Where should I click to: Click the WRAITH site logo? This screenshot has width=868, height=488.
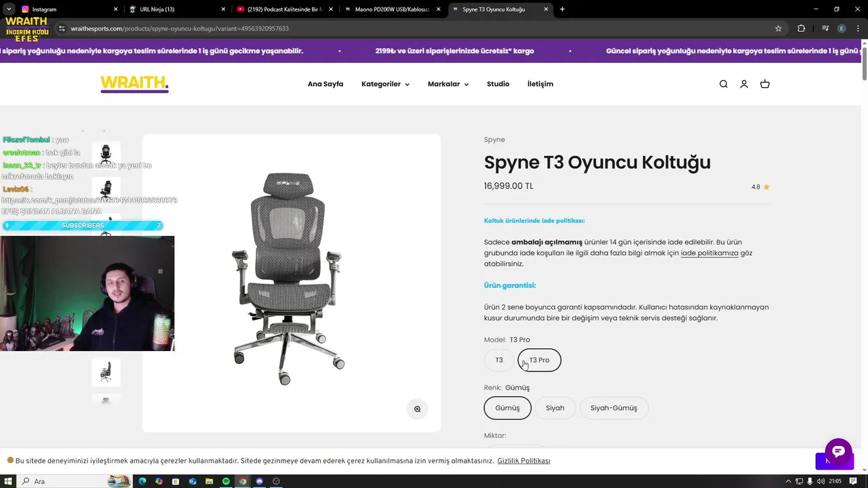pos(134,84)
